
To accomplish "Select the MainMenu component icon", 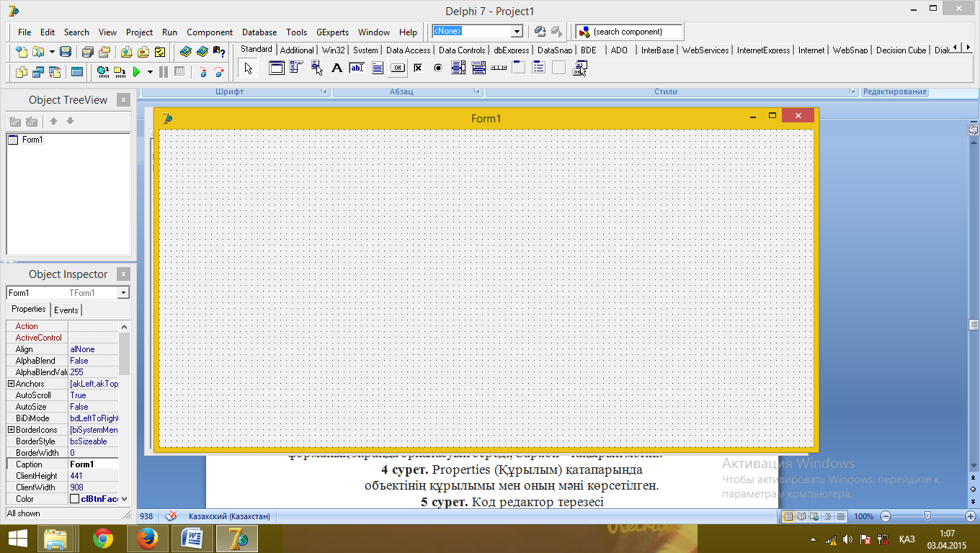I will (x=296, y=68).
